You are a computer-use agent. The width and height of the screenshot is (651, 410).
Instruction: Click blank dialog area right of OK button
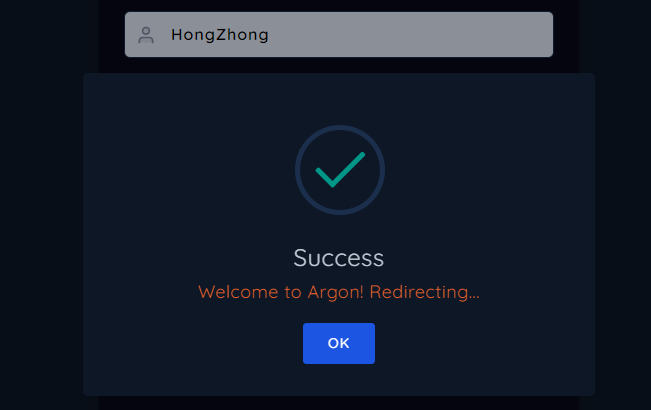pyautogui.click(x=484, y=343)
